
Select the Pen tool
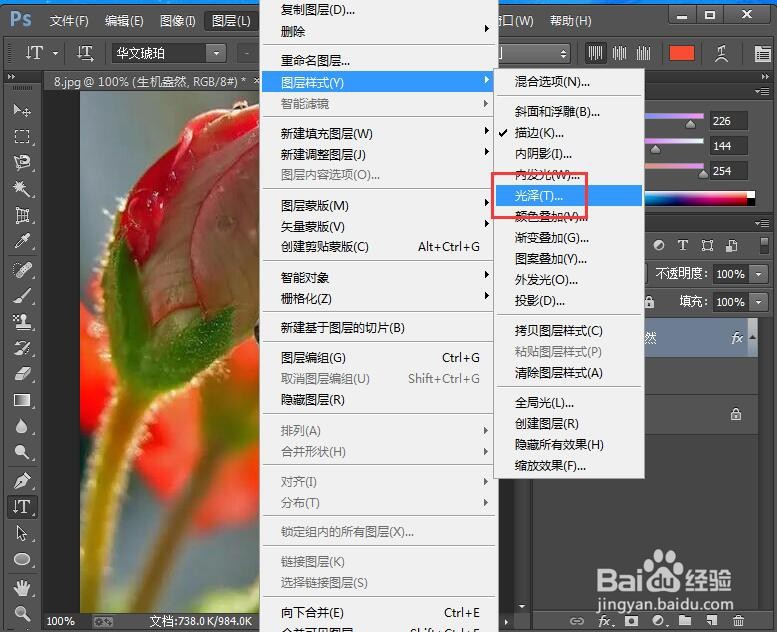tap(21, 481)
